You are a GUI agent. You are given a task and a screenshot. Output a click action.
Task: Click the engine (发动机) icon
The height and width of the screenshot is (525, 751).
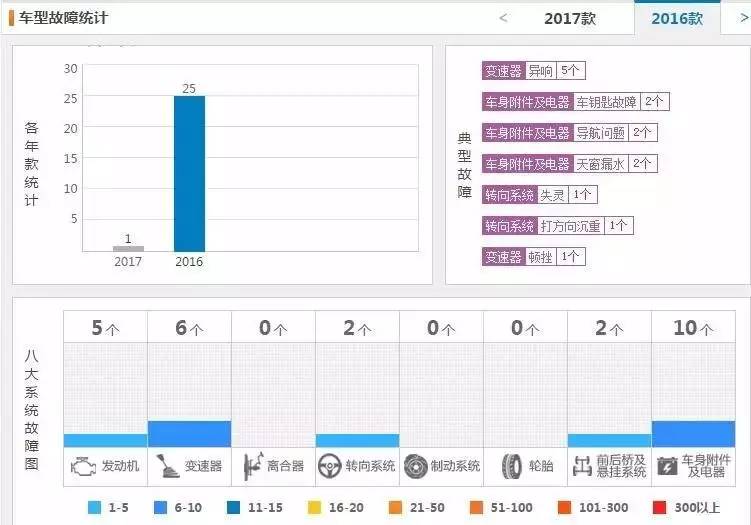(83, 466)
